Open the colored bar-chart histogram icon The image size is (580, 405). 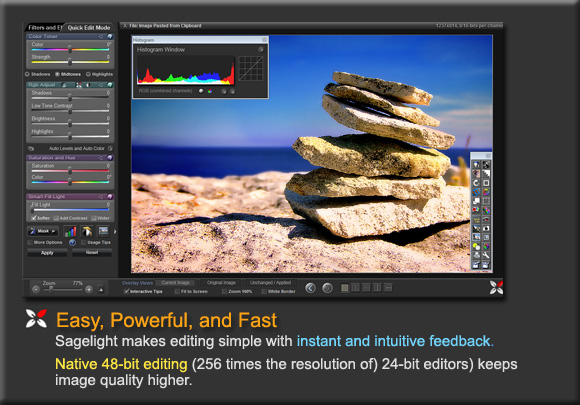tap(70, 232)
